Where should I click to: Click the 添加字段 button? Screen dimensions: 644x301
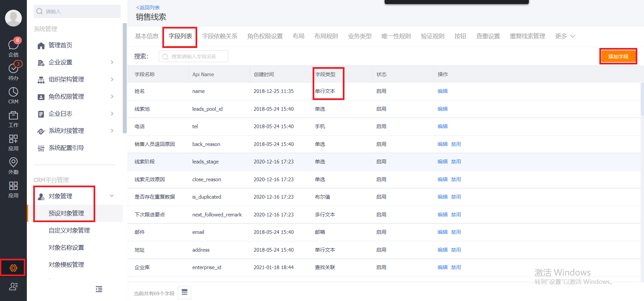point(618,56)
